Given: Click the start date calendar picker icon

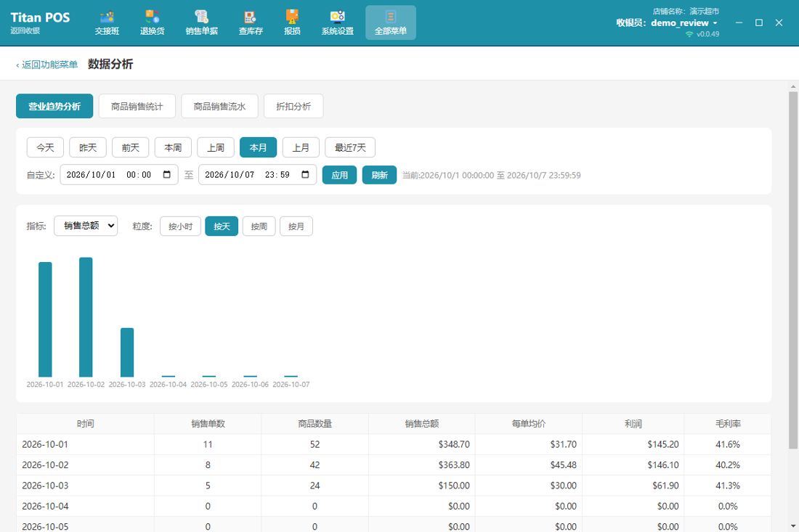Looking at the screenshot, I should (166, 175).
